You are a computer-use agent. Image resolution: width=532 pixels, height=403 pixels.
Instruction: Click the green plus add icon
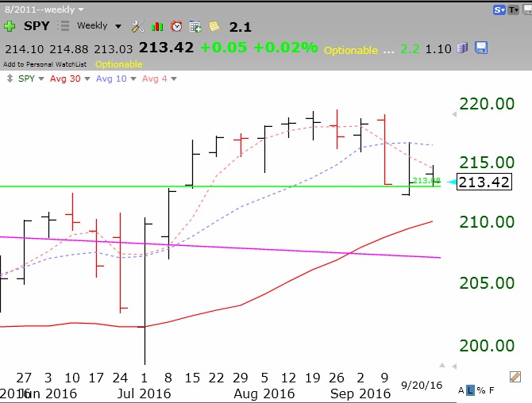point(10,26)
